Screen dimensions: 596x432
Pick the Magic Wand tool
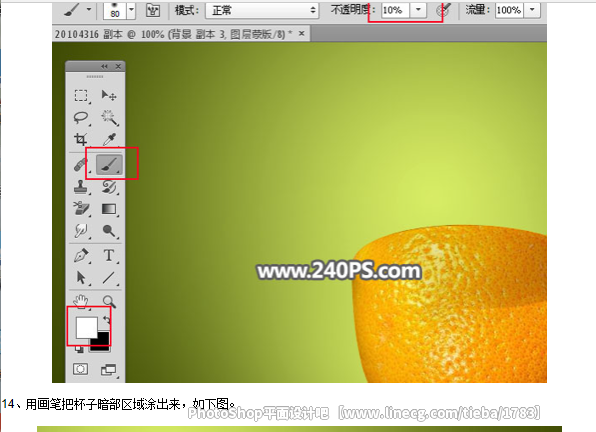pyautogui.click(x=109, y=117)
